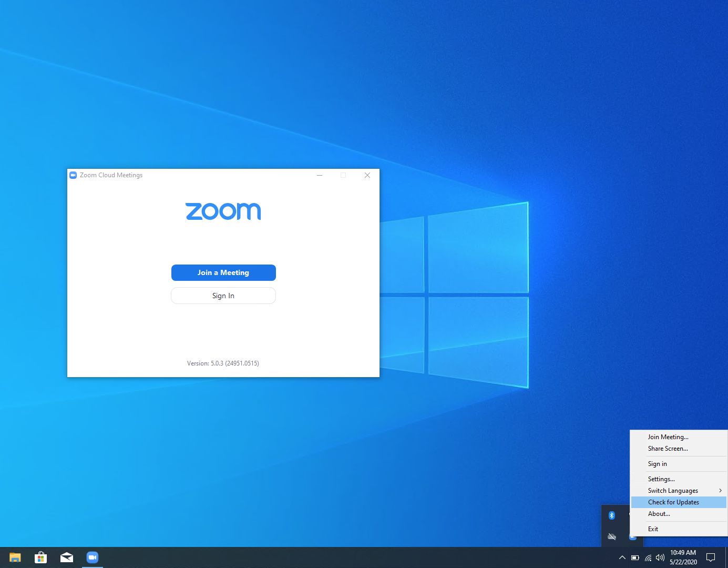Screen dimensions: 728x568
Task: Click the OneDrive cloud tray icon
Action: point(612,536)
